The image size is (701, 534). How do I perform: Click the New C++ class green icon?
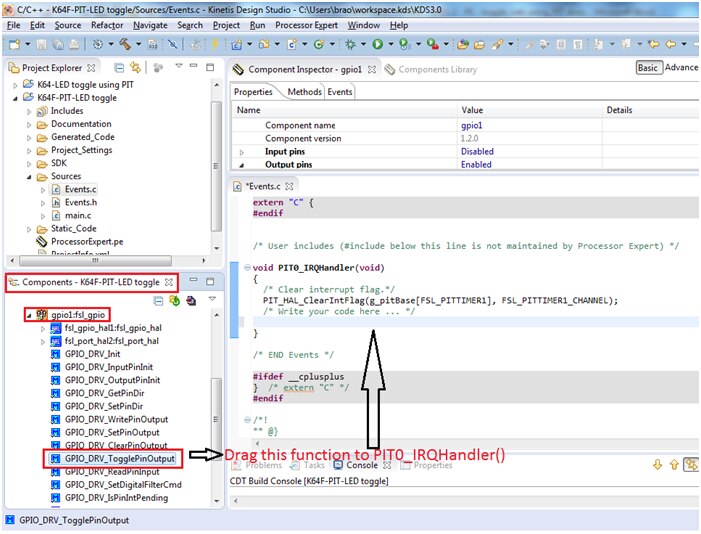point(319,44)
